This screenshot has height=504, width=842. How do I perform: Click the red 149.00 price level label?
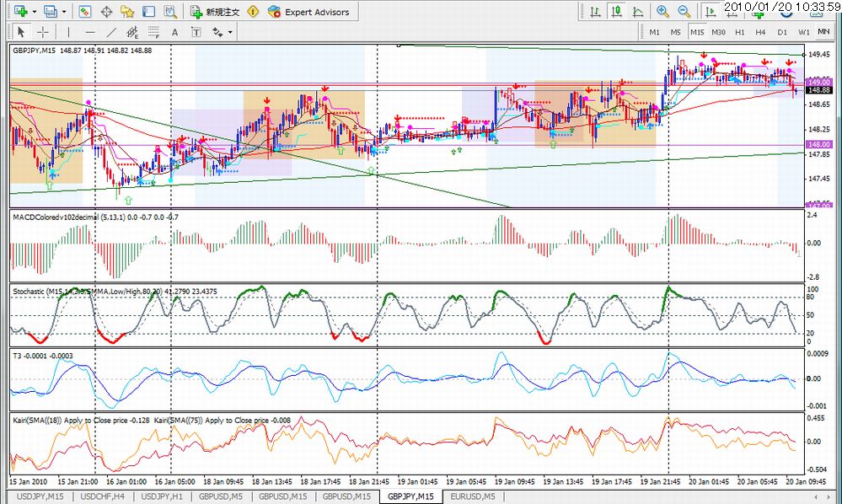click(819, 82)
